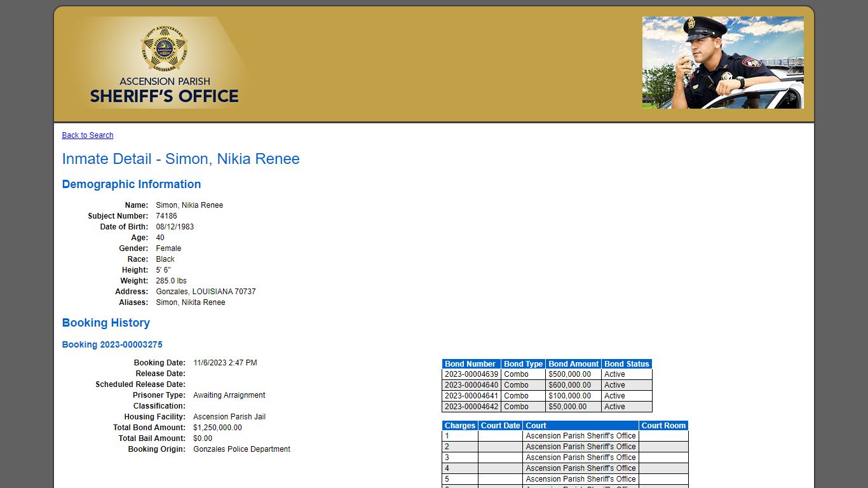Click the court cell for charge 2
Image resolution: width=868 pixels, height=488 pixels.
tap(581, 447)
